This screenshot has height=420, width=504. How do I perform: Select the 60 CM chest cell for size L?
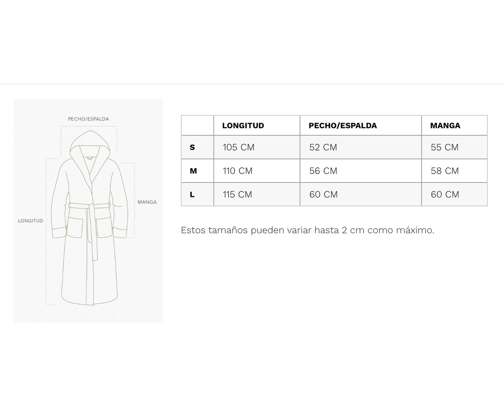point(324,194)
